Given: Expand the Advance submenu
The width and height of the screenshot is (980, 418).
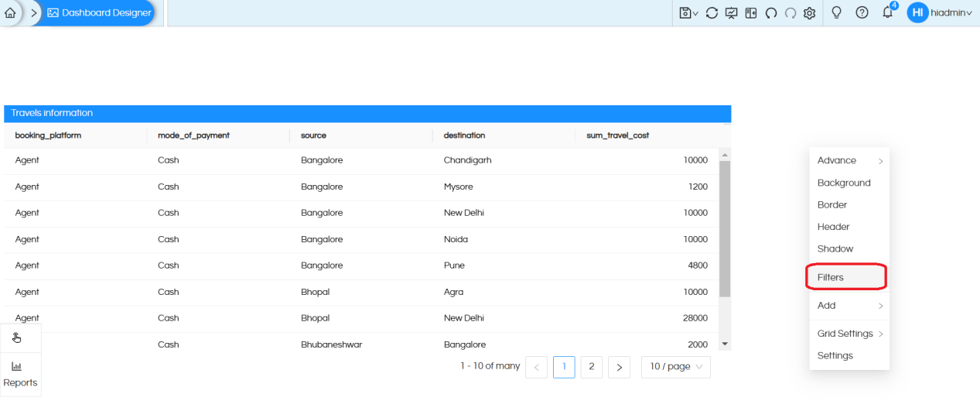Looking at the screenshot, I should tap(849, 161).
